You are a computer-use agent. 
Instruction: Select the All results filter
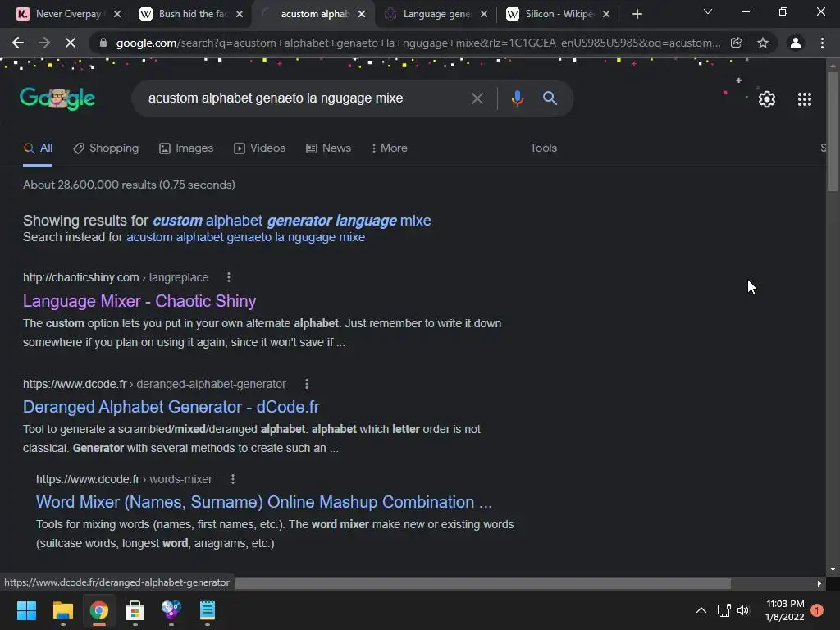pyautogui.click(x=38, y=148)
